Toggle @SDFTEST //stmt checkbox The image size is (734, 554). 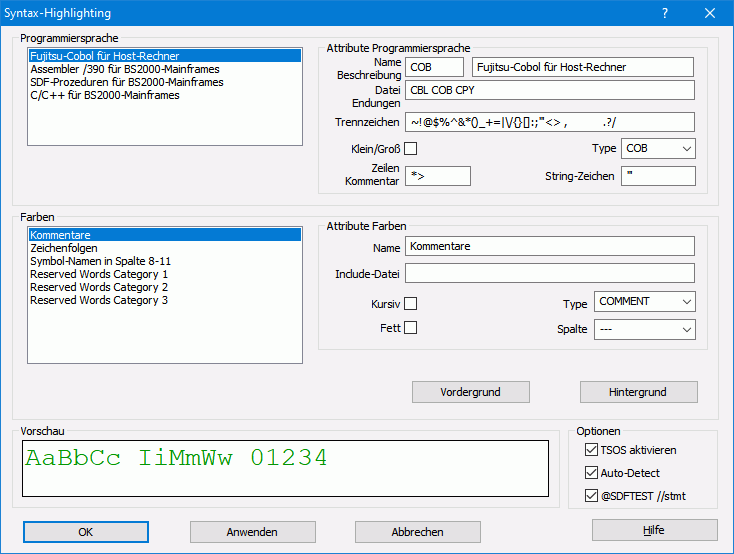591,496
